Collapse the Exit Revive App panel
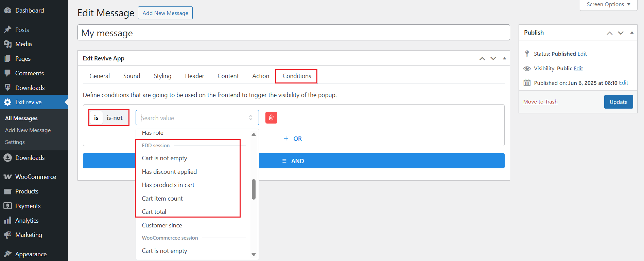644x261 pixels. point(504,58)
